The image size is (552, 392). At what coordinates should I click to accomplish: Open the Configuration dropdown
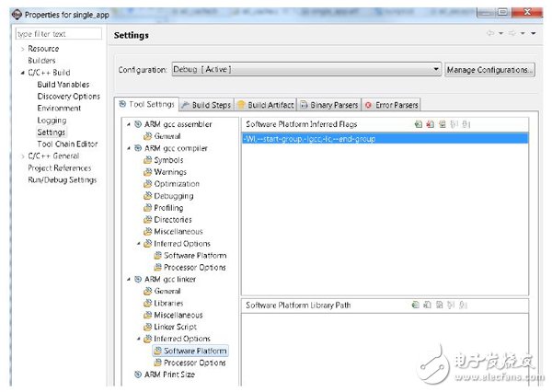[x=435, y=70]
